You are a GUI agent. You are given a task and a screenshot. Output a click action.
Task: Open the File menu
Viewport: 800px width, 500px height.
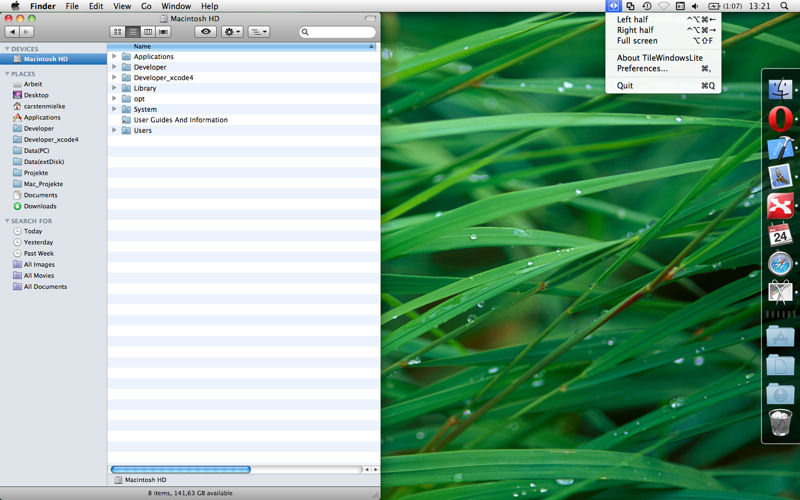pyautogui.click(x=72, y=6)
